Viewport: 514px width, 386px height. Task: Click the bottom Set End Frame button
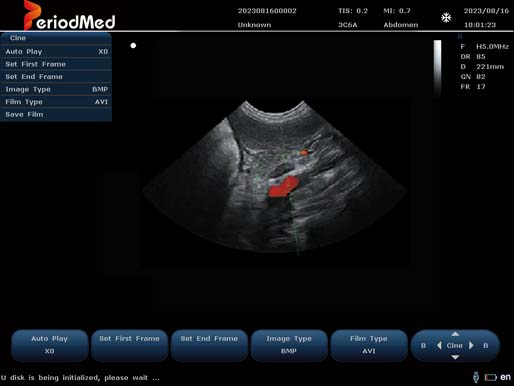[x=209, y=345]
